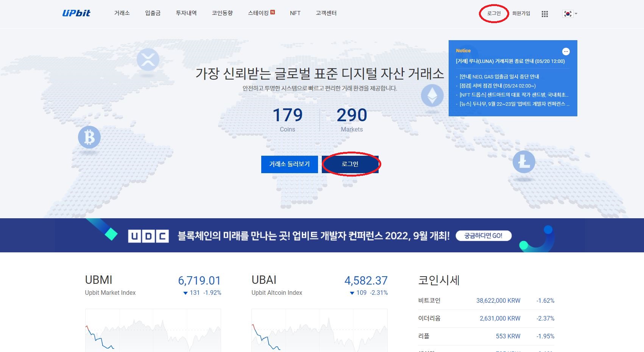Screen dimensions: 644x352
Task: Open the 입출금 menu
Action: pyautogui.click(x=153, y=13)
